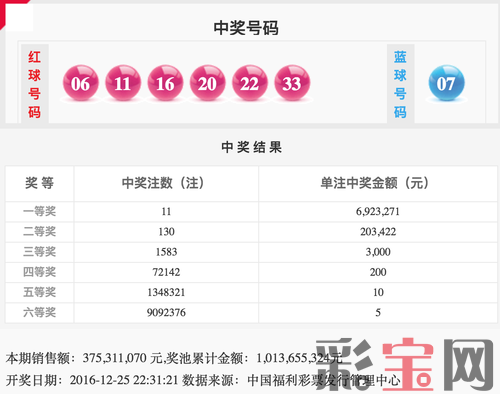Screen dimensions: 500x394
Task: Select the 四等奖 row label
Action: point(39,272)
